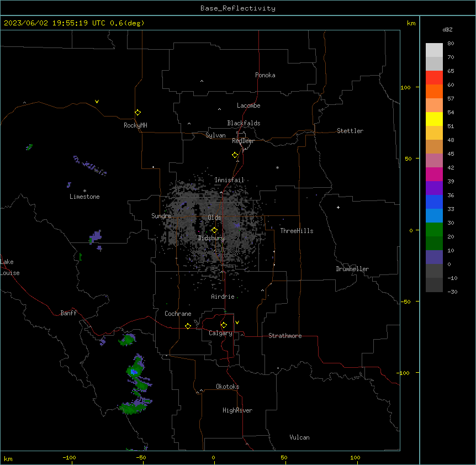Click the Blackfalds city label
Image resolution: width=476 pixels, height=465 pixels.
[244, 123]
